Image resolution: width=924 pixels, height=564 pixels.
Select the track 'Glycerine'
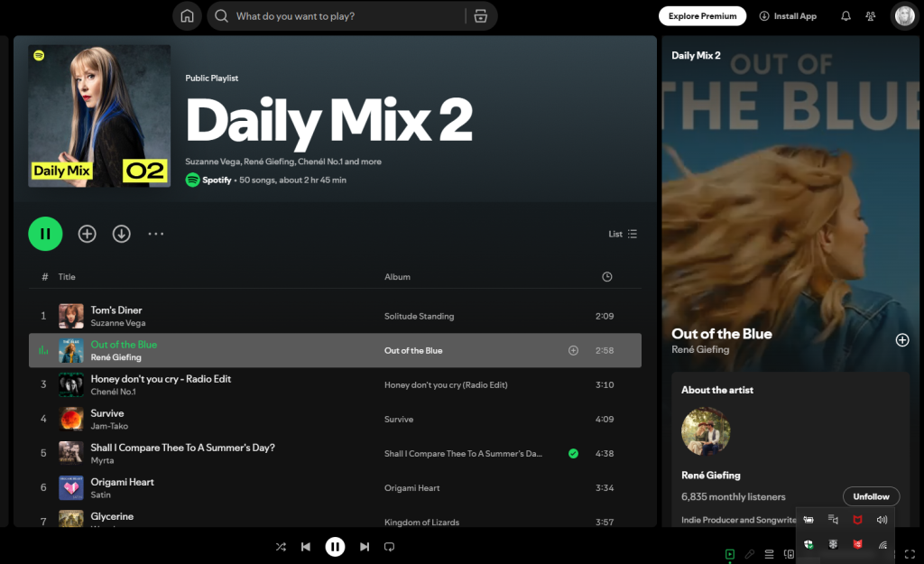(112, 516)
